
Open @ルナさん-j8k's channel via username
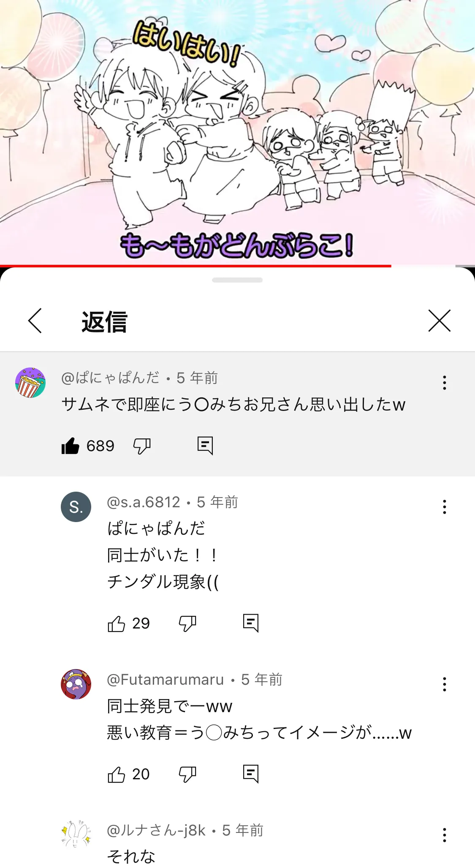click(156, 830)
